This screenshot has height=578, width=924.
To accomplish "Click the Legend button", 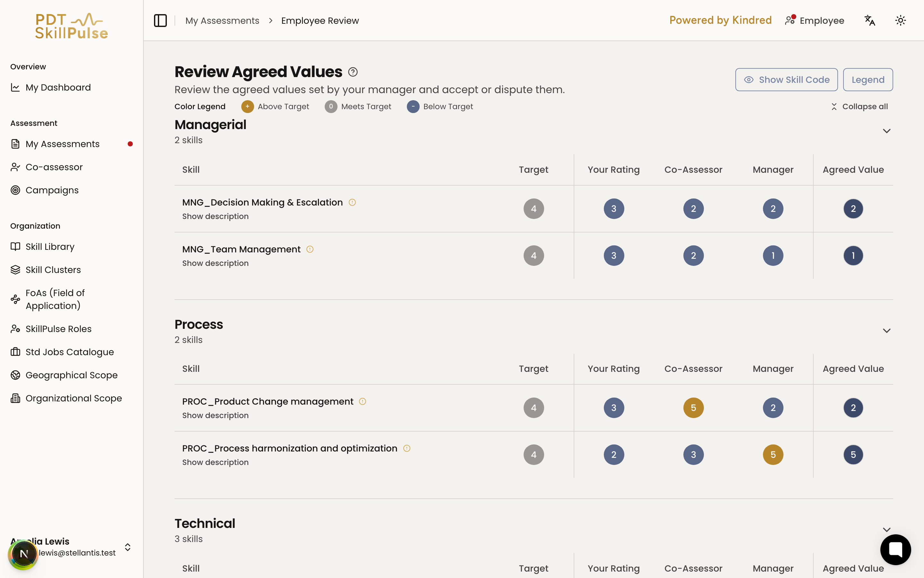I will [x=868, y=80].
